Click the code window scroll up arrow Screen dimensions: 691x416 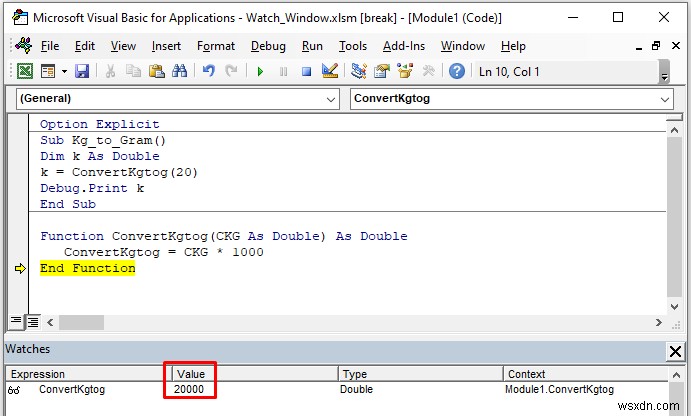[674, 130]
